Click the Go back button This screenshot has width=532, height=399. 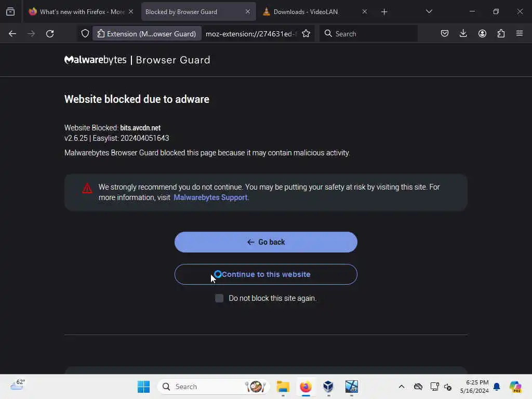pos(265,242)
